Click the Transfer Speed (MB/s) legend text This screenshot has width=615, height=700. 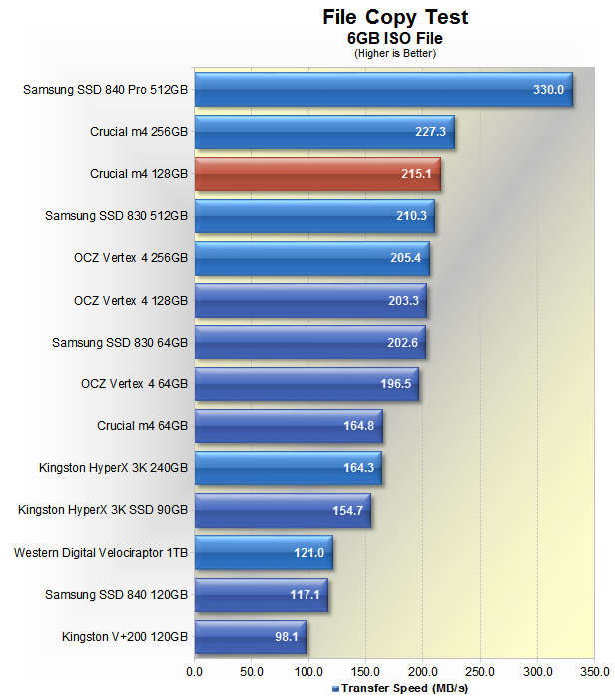(x=404, y=689)
